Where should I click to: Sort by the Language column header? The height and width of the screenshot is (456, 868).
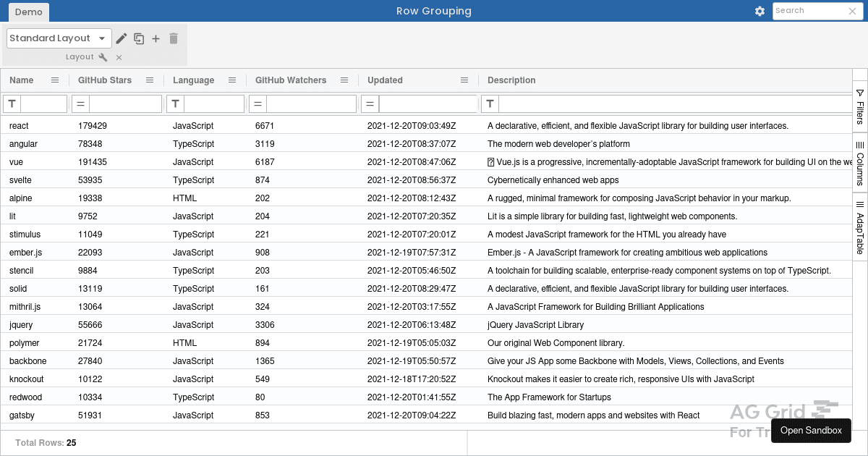coord(193,80)
